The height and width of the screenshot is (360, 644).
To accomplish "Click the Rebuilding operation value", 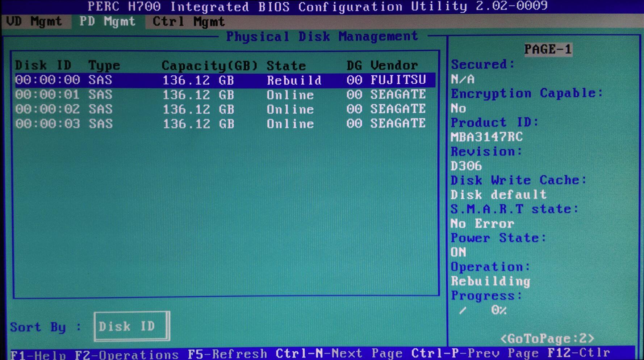I will [x=490, y=281].
